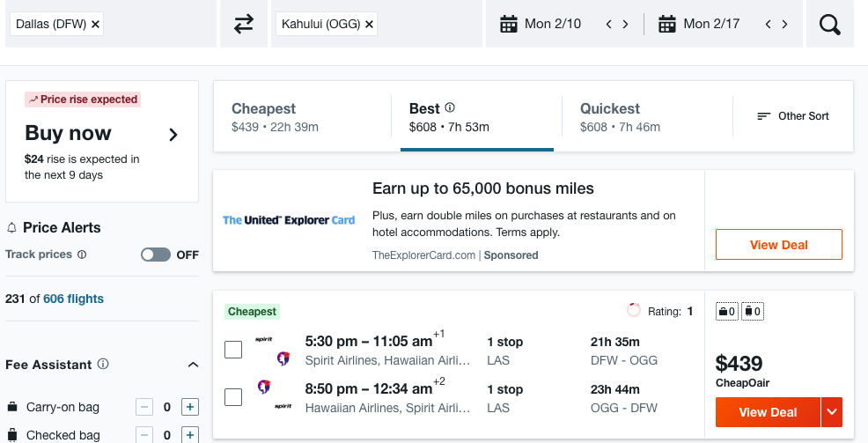This screenshot has height=443, width=868.
Task: Remove Kahului (OGG) destination chip
Action: (369, 25)
